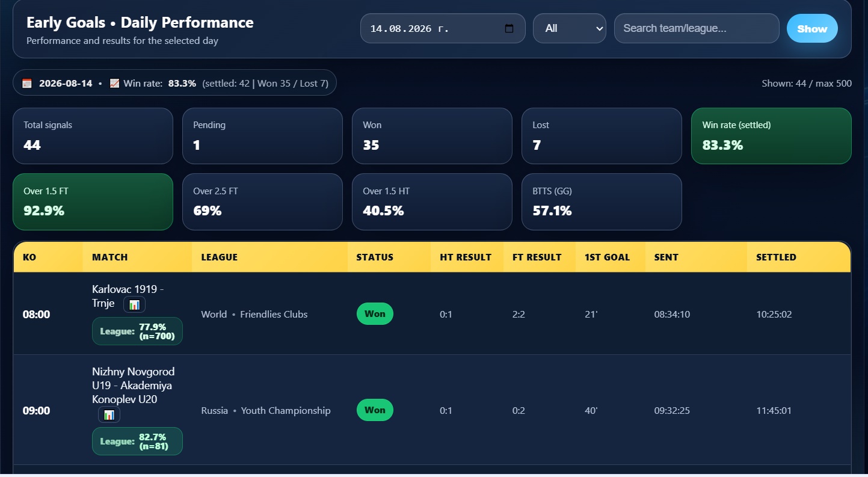This screenshot has height=477, width=868.
Task: Click World • Friendlies Clubs league text
Action: 254,314
